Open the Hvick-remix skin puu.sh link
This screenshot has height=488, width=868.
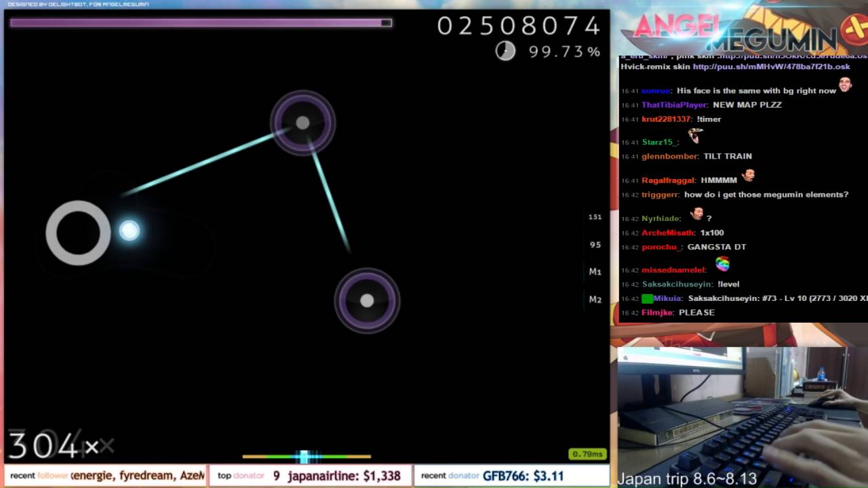click(771, 66)
